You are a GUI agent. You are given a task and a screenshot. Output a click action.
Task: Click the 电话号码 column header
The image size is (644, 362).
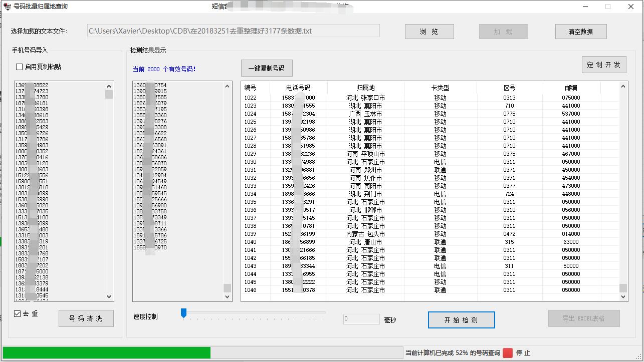point(299,88)
